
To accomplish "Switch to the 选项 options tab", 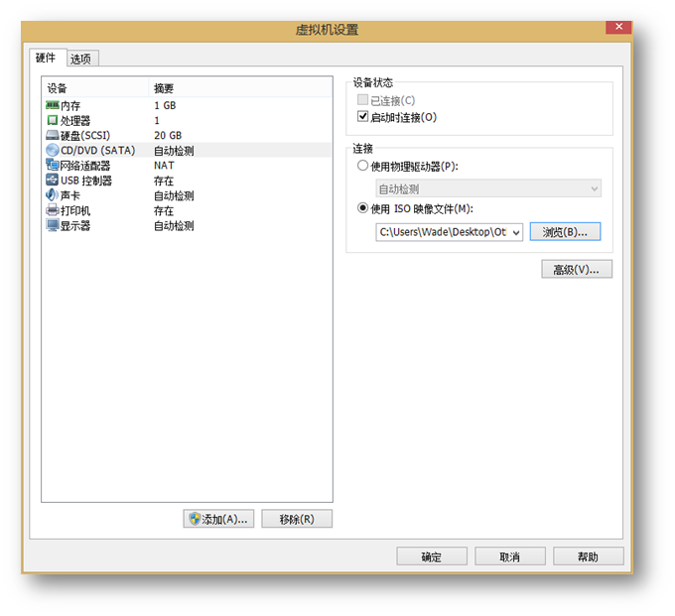I will pyautogui.click(x=81, y=59).
